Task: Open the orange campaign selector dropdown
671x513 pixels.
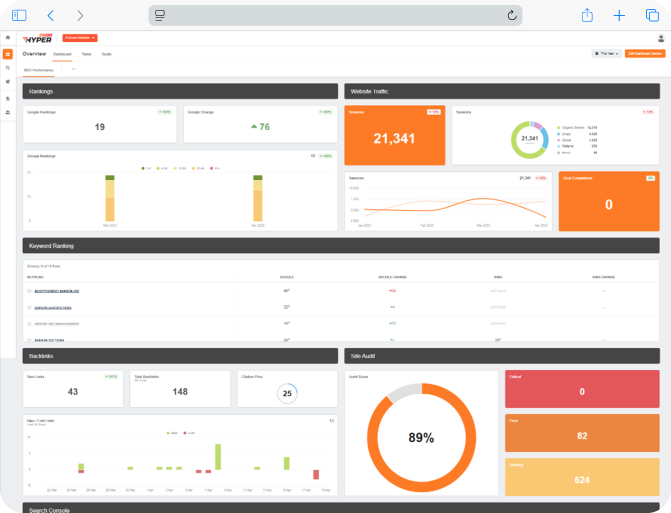Action: pyautogui.click(x=80, y=38)
